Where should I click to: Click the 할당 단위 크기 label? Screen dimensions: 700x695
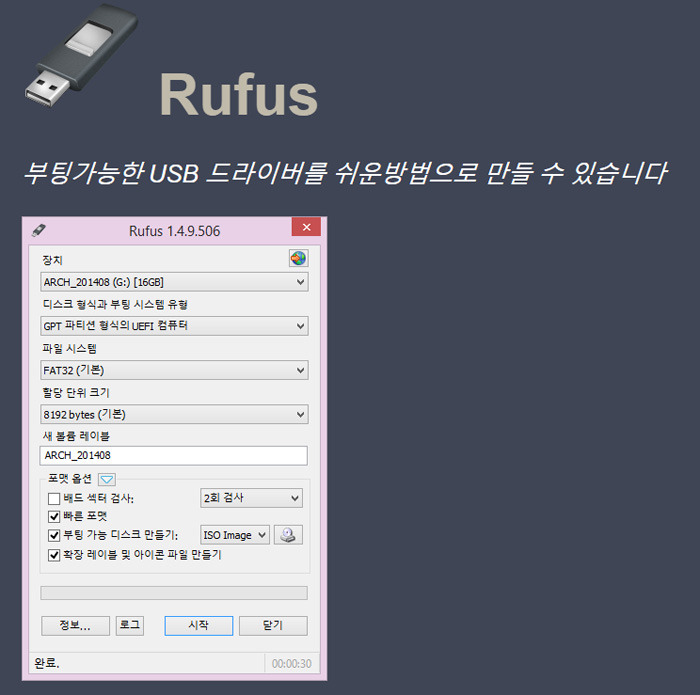[x=76, y=393]
